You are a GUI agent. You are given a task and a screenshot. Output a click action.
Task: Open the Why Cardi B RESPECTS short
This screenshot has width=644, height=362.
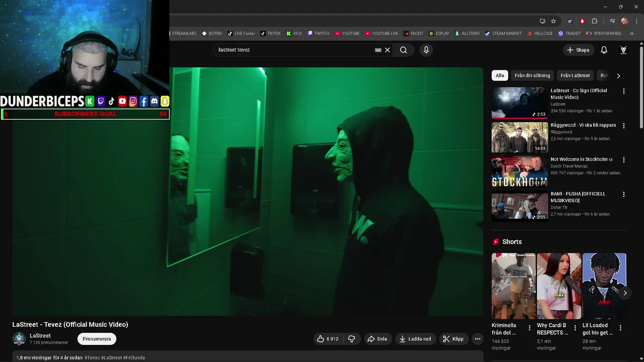tap(558, 286)
